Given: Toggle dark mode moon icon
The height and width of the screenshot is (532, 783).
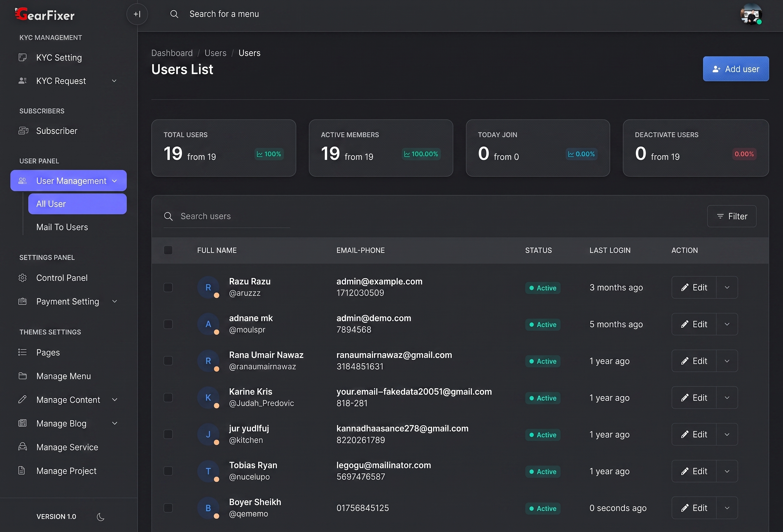Looking at the screenshot, I should coord(100,517).
